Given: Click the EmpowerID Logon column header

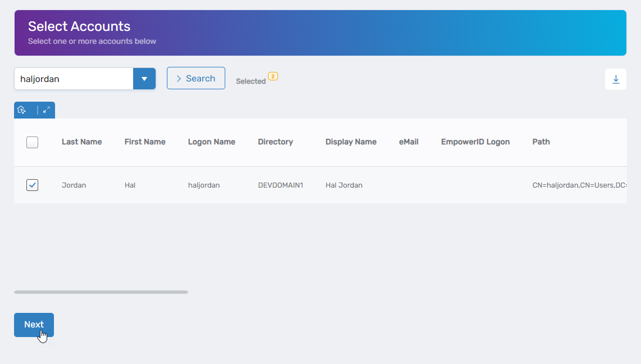Looking at the screenshot, I should click(475, 142).
